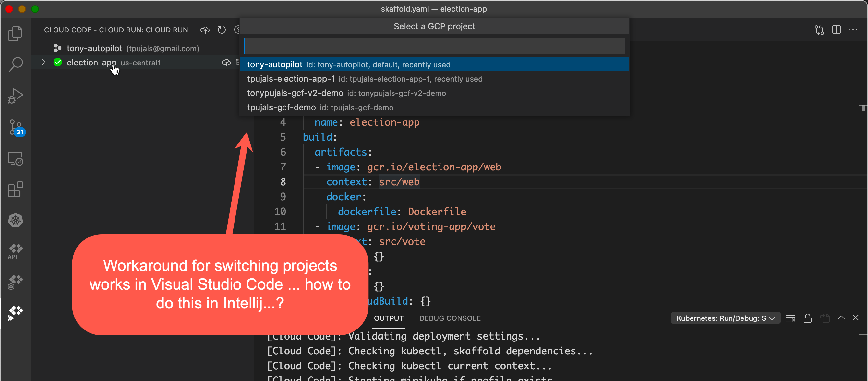Screen dimensions: 868x381
Task: Open the Search view
Action: 15,64
